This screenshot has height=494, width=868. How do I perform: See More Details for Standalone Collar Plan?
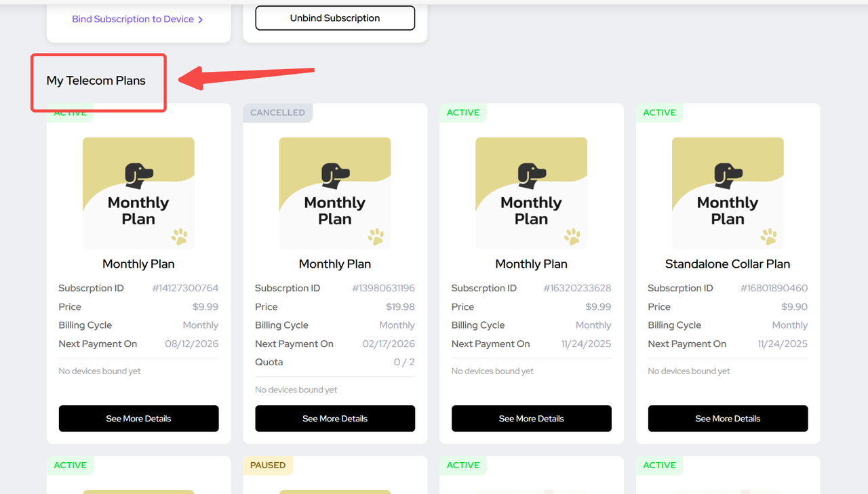tap(728, 419)
